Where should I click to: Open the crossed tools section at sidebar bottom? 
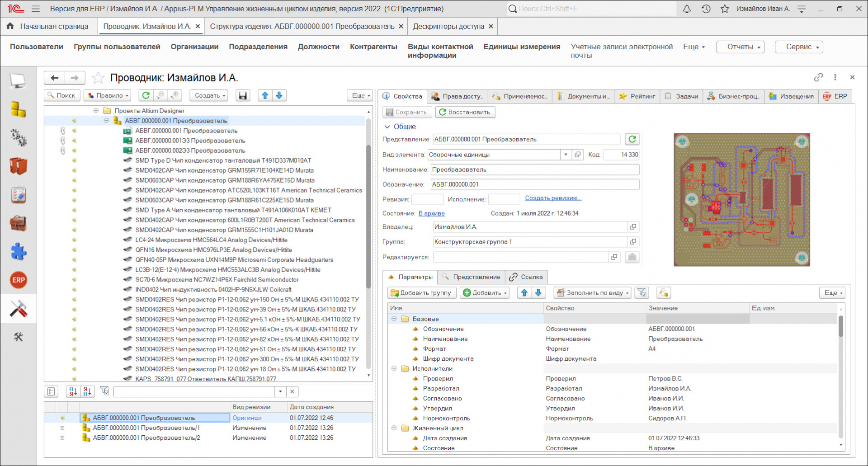pyautogui.click(x=18, y=337)
